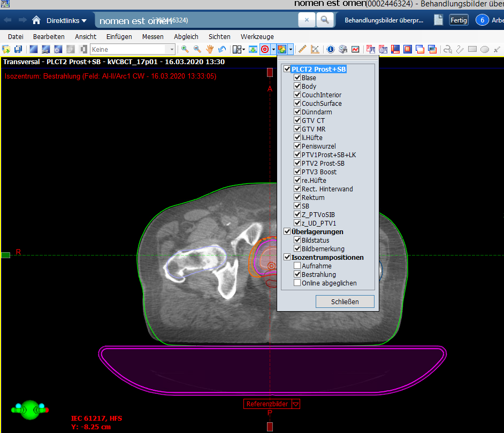
Task: Toggle the Rektum structure checkbox
Action: (297, 198)
